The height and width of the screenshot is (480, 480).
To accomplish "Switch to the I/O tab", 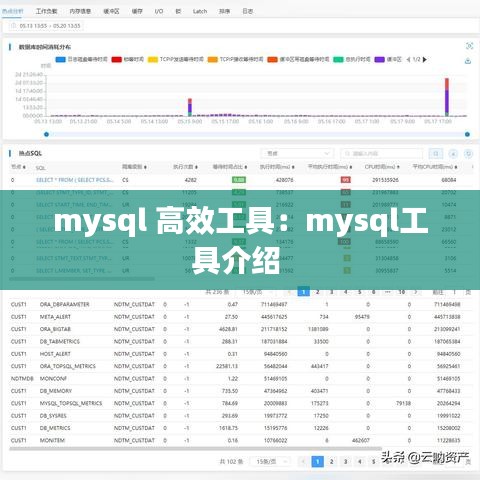I will click(159, 11).
